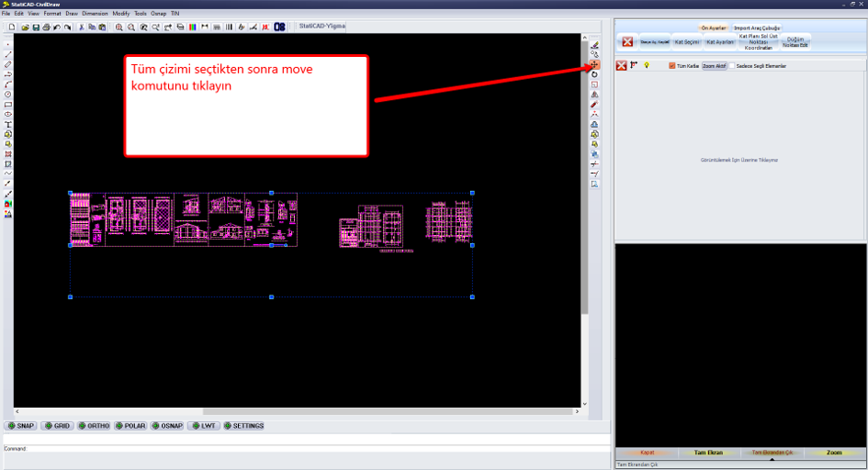The height and width of the screenshot is (470, 868).
Task: Click the yellow light bulb icon
Action: coord(646,66)
